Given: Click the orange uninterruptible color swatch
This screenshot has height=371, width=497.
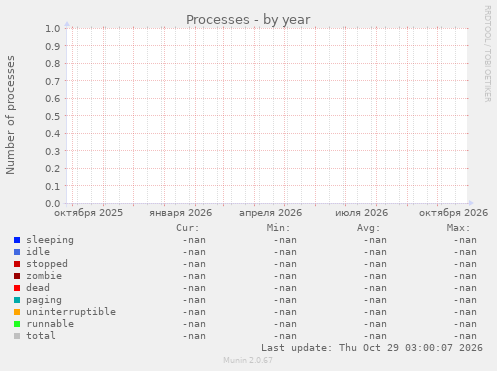Looking at the screenshot, I should [17, 312].
